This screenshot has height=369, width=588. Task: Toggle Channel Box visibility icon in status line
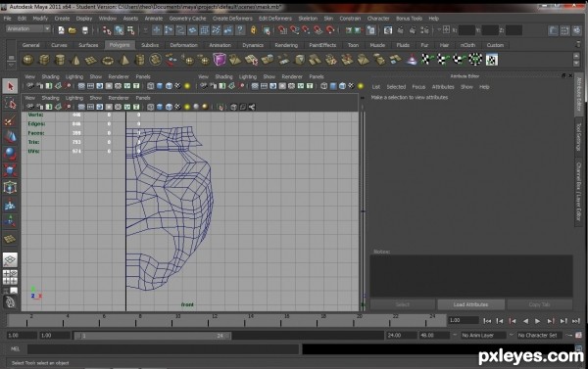tap(577, 30)
